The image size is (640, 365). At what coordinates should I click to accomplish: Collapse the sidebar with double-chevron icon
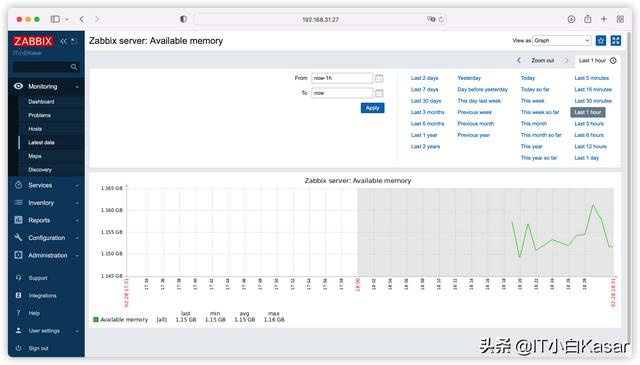pos(63,41)
